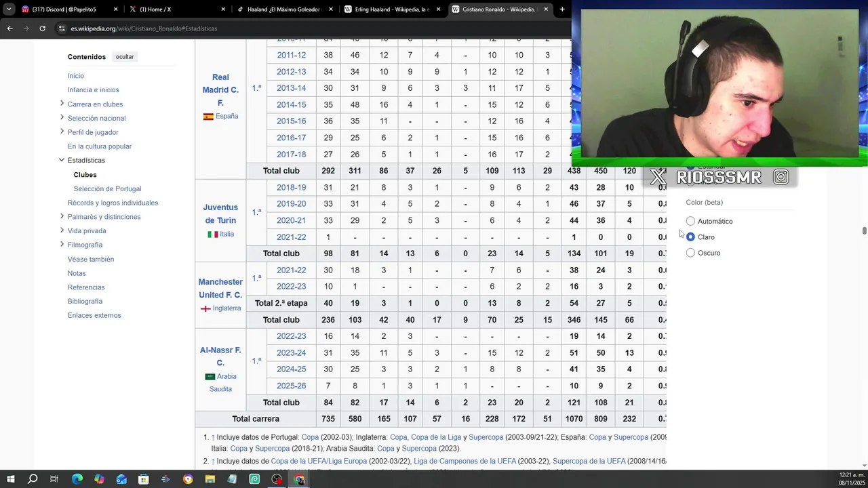
Task: Click the England flag icon
Action: 205,308
